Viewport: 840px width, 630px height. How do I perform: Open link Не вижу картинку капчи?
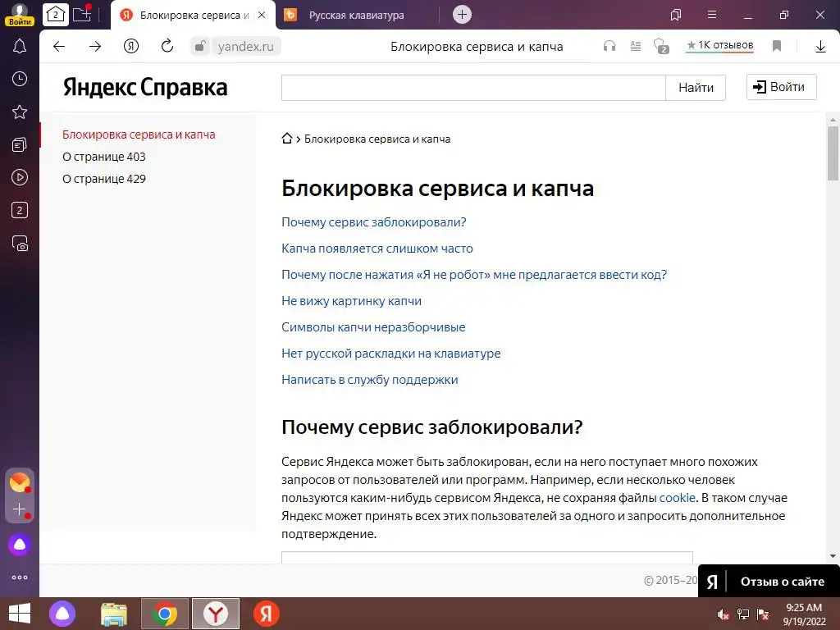coord(351,300)
